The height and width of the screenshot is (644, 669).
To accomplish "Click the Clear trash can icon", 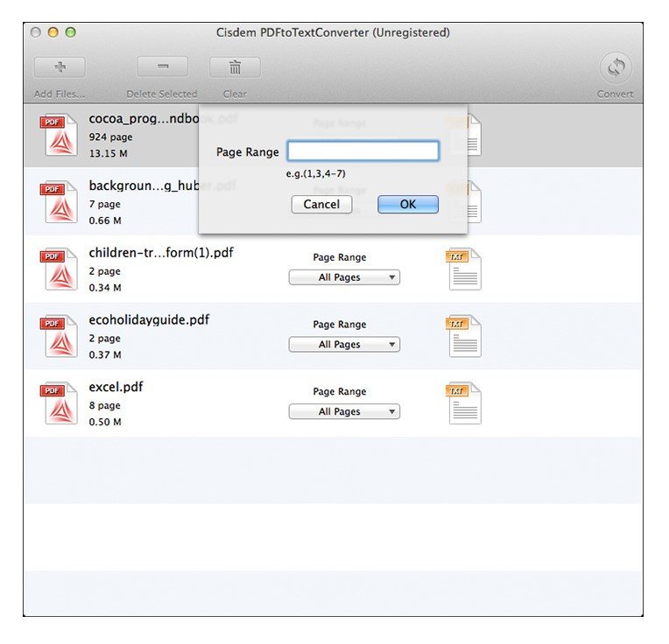I will (x=235, y=67).
